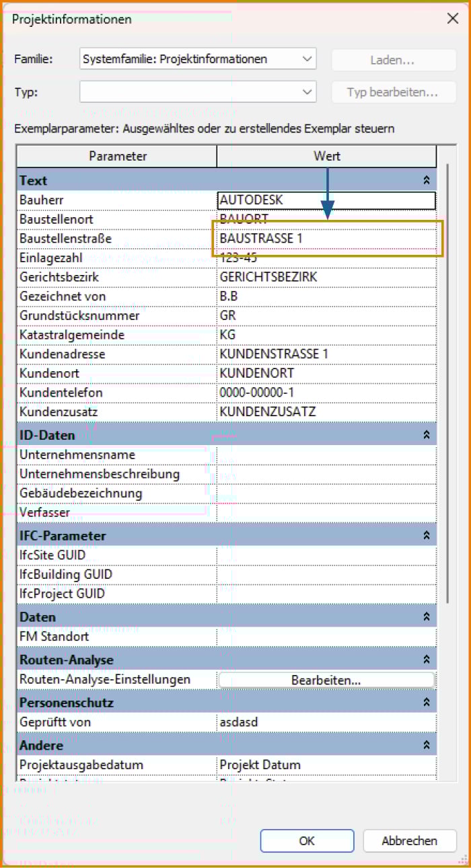This screenshot has width=471, height=868.
Task: Select the IfcSite GUID row label
Action: (x=52, y=555)
